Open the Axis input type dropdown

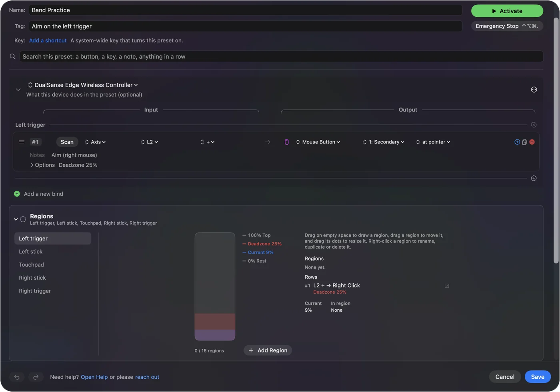(x=95, y=142)
